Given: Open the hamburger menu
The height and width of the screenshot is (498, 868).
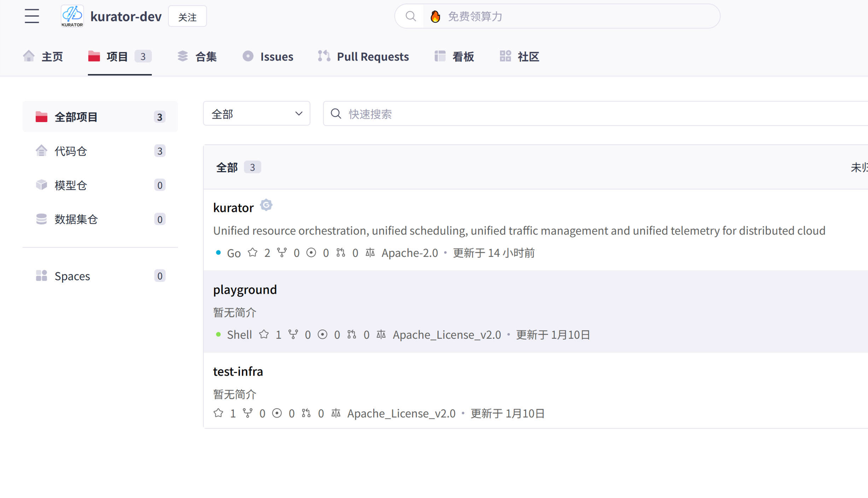Looking at the screenshot, I should (x=32, y=16).
